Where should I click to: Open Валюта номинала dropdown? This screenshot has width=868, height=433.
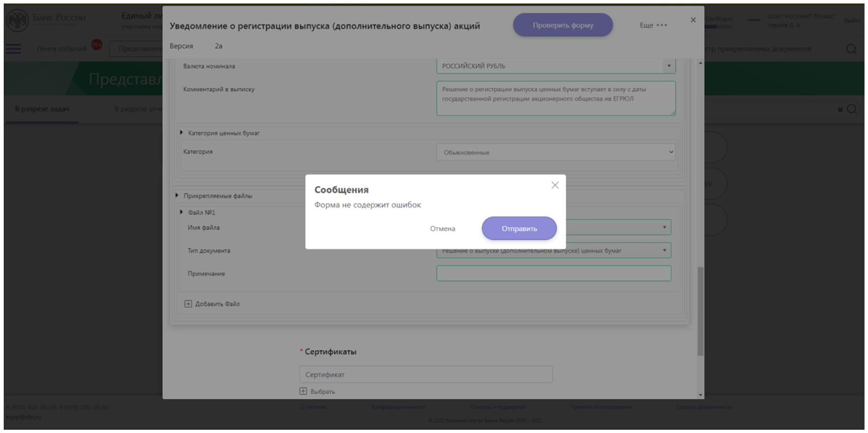click(x=668, y=66)
